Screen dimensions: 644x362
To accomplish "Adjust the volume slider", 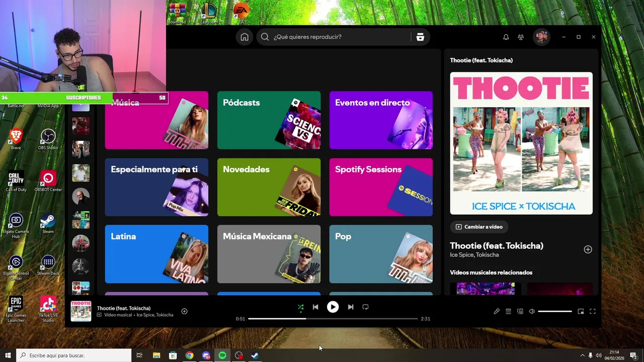I will click(x=554, y=312).
